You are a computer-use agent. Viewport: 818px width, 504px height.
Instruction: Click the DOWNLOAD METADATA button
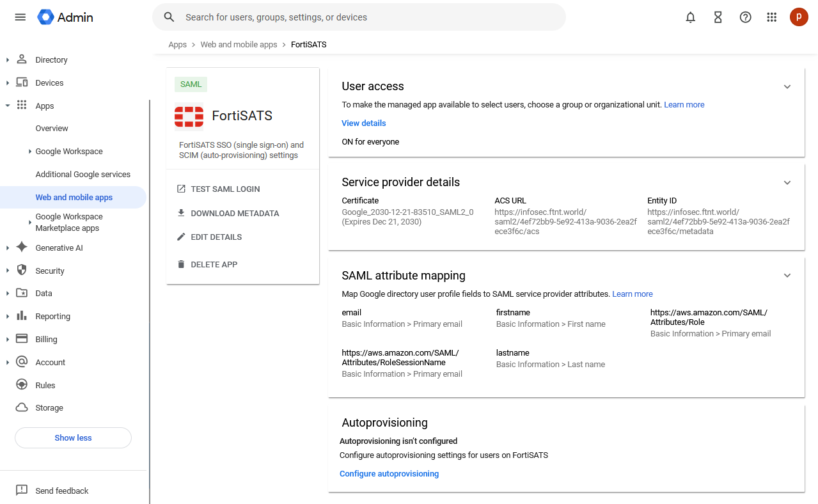tap(228, 214)
